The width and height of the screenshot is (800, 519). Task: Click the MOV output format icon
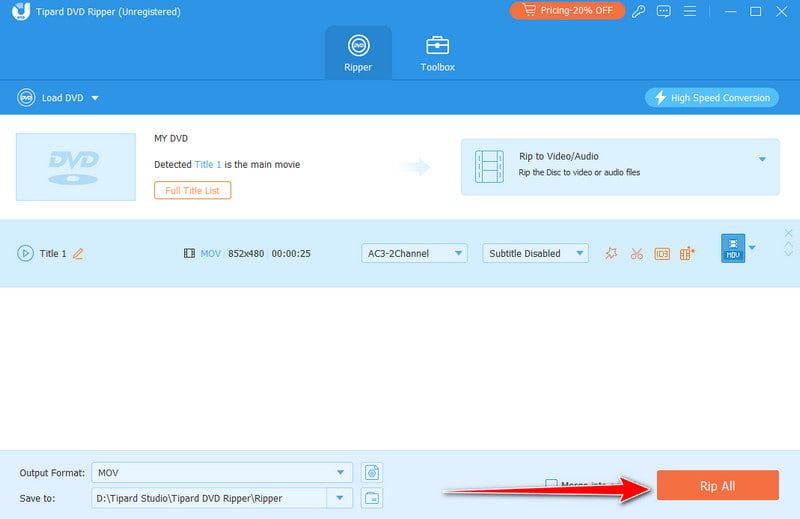tap(733, 249)
